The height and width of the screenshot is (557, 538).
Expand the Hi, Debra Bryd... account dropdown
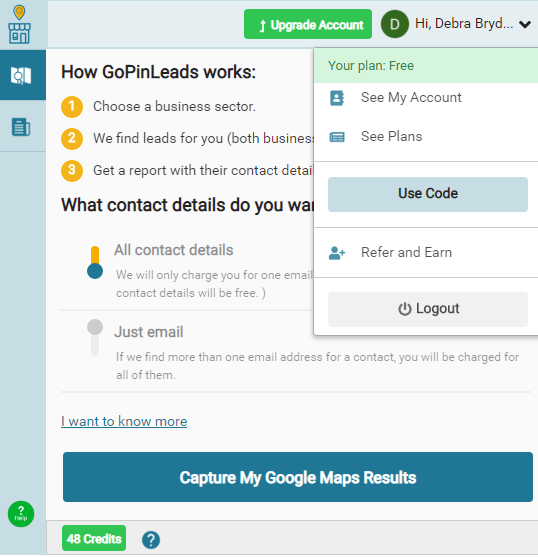464,24
